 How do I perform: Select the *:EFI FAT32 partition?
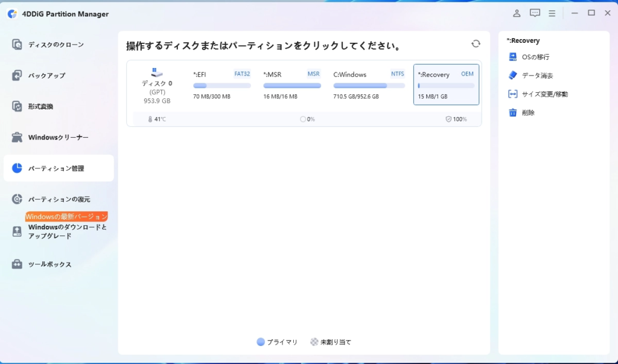click(x=221, y=85)
